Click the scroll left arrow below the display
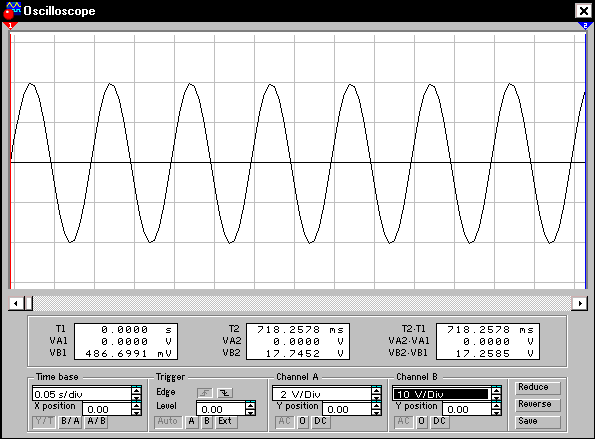 [x=16, y=303]
